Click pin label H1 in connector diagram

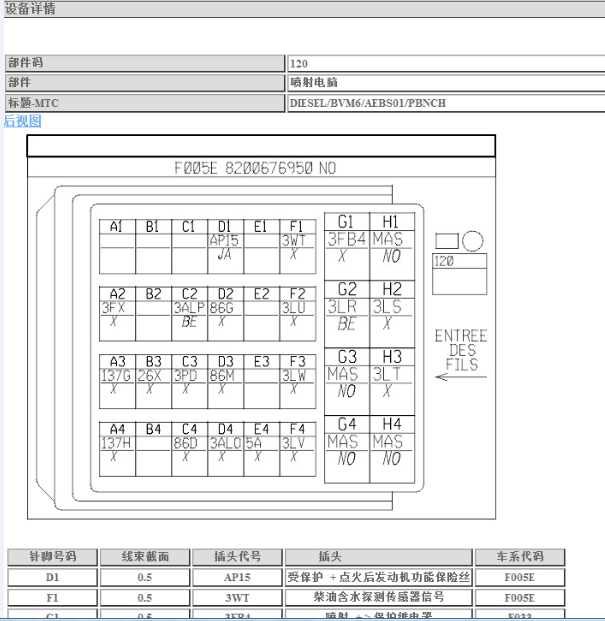[x=390, y=222]
